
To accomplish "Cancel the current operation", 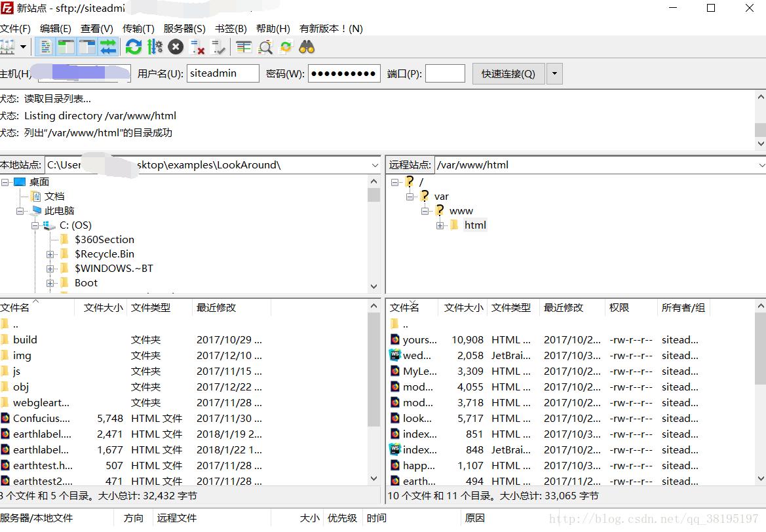I will 176,47.
